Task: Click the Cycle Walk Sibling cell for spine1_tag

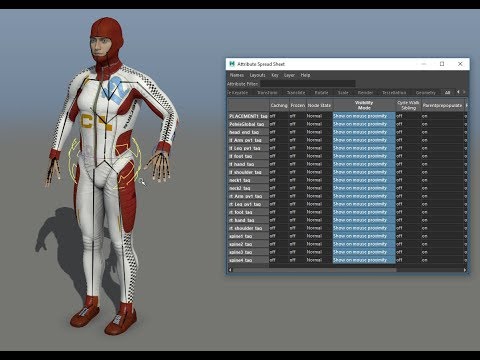Action: pyautogui.click(x=408, y=236)
